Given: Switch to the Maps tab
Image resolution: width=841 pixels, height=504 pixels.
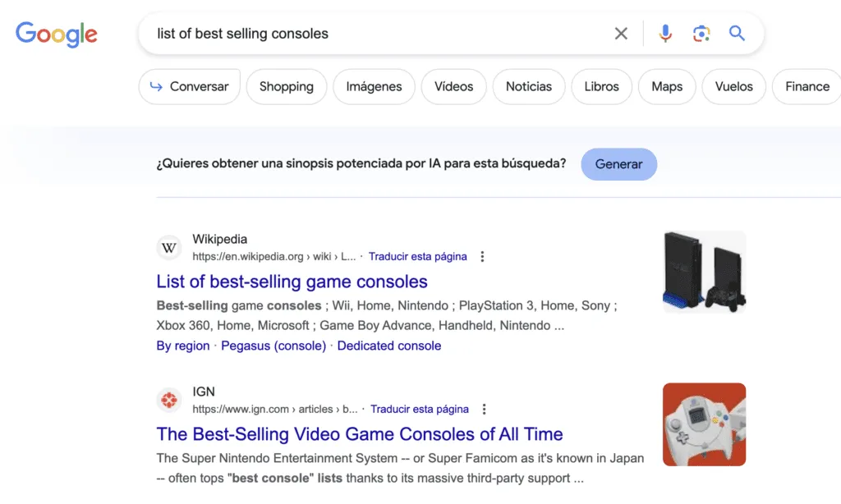Looking at the screenshot, I should [667, 86].
